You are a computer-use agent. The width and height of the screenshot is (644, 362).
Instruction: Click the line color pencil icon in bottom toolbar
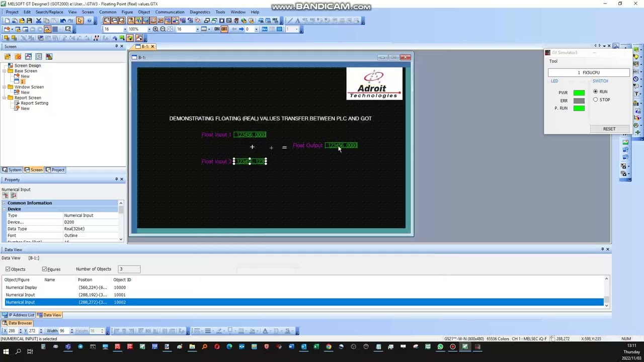click(x=219, y=331)
